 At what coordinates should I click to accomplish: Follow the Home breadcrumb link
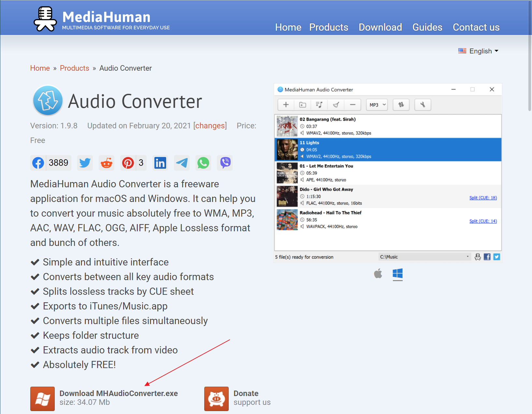tap(40, 68)
